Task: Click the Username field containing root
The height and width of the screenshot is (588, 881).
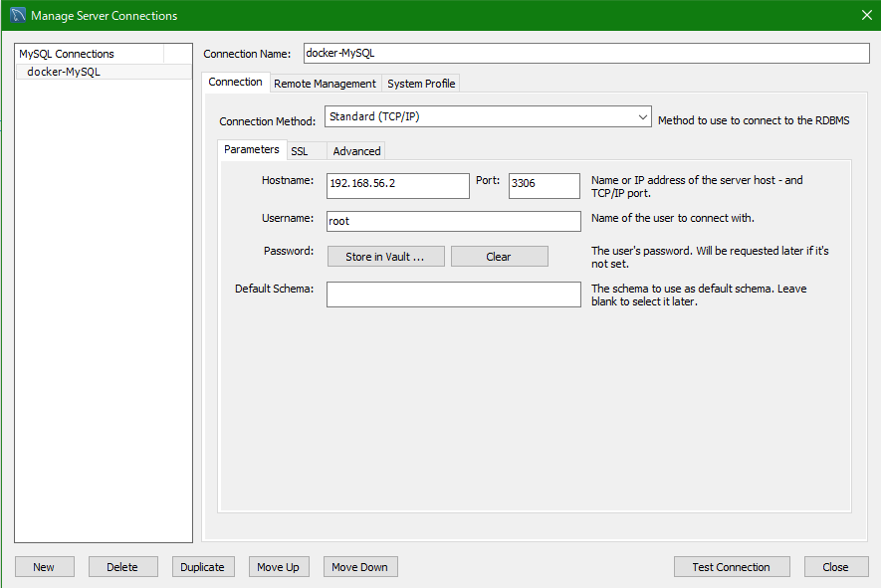Action: point(453,221)
